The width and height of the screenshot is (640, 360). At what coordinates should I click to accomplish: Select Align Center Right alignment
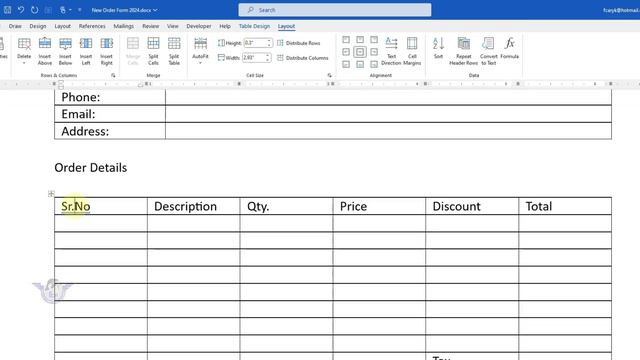click(374, 52)
